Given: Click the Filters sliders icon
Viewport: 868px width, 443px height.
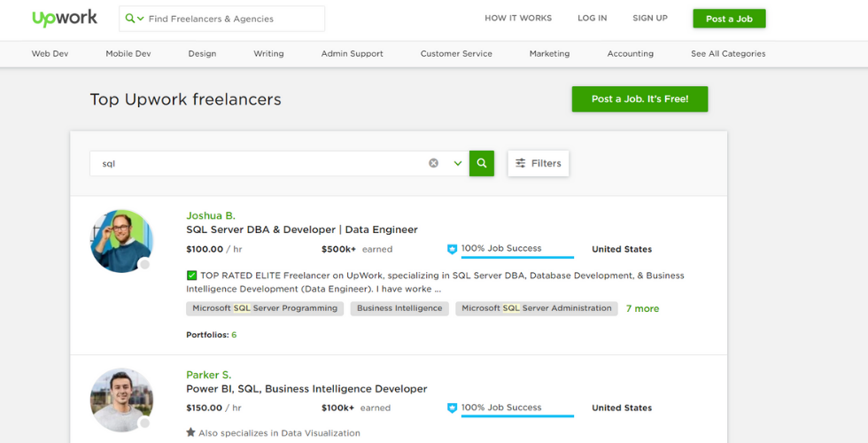Looking at the screenshot, I should coord(521,163).
